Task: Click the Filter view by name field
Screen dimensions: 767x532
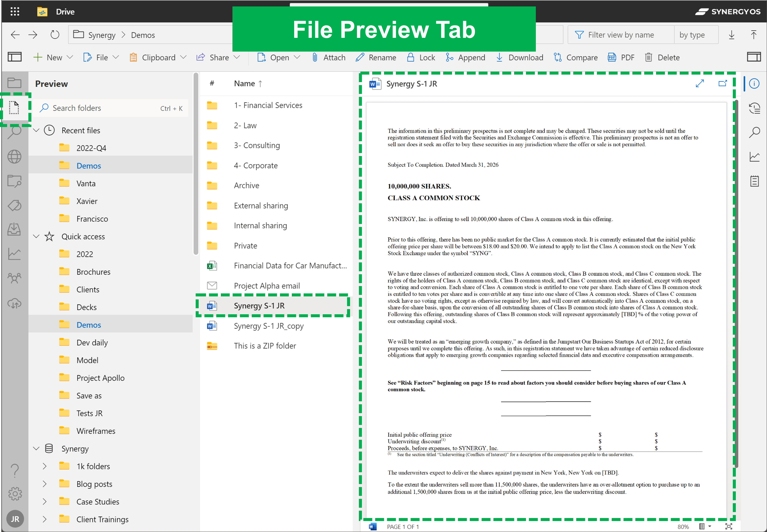Action: tap(621, 35)
